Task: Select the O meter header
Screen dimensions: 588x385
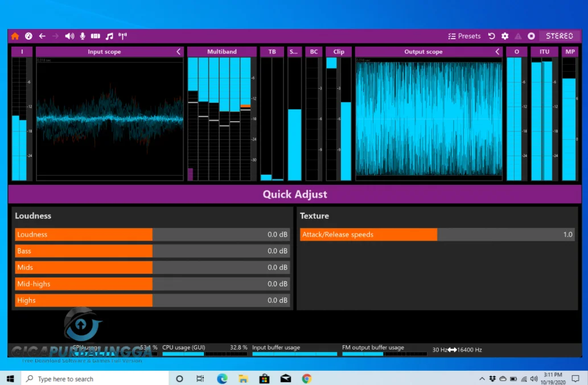Action: [517, 52]
